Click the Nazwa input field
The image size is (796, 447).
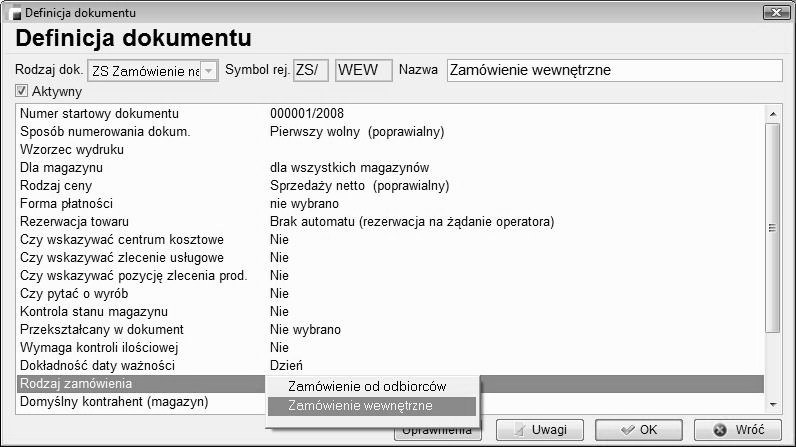tap(614, 70)
